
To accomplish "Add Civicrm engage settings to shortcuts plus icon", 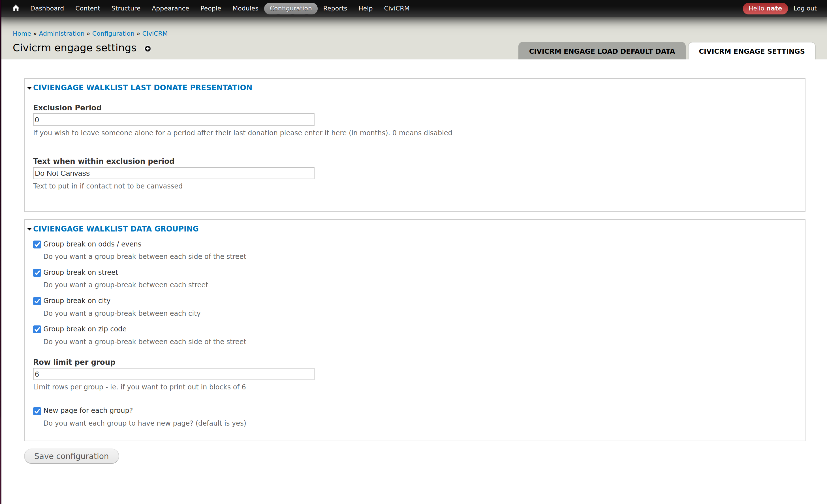I will click(148, 49).
